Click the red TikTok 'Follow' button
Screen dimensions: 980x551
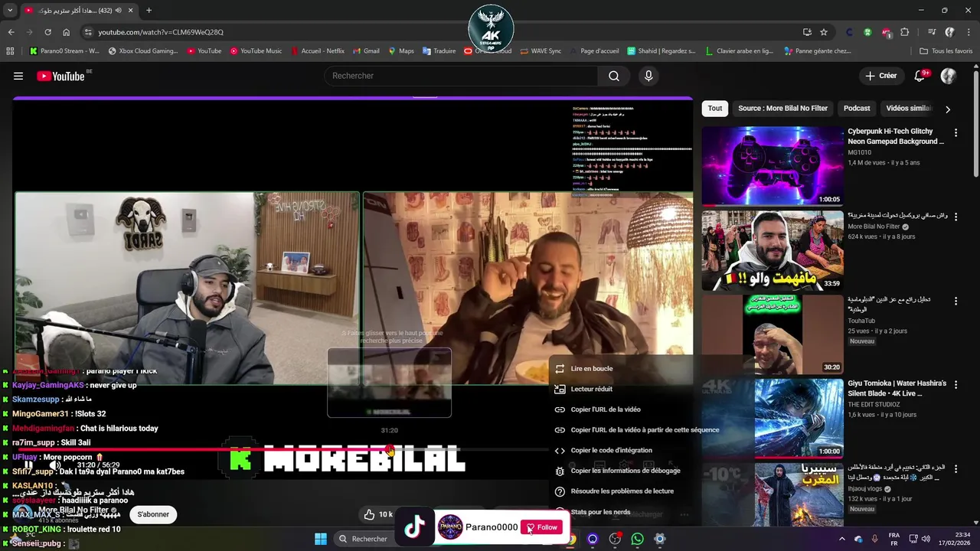[x=541, y=527]
